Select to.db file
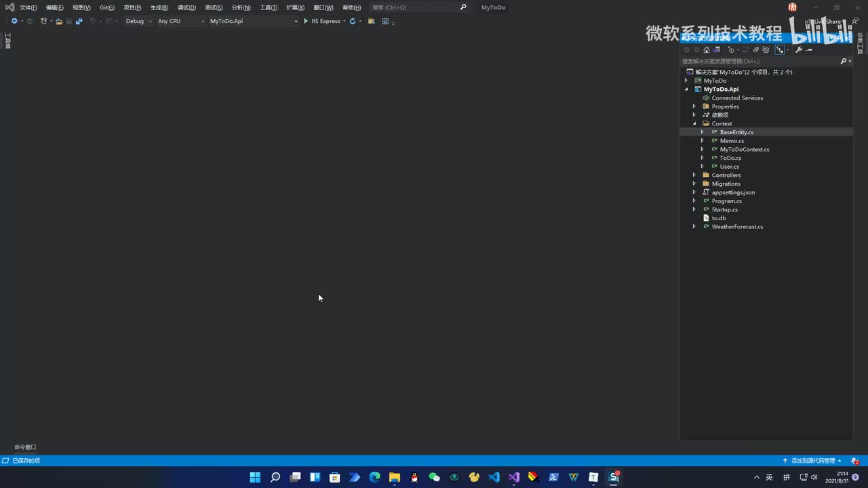Image resolution: width=868 pixels, height=488 pixels. click(x=719, y=218)
